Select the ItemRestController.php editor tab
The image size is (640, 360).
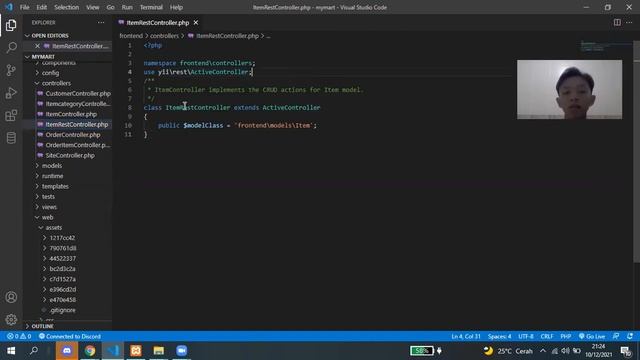pyautogui.click(x=157, y=22)
